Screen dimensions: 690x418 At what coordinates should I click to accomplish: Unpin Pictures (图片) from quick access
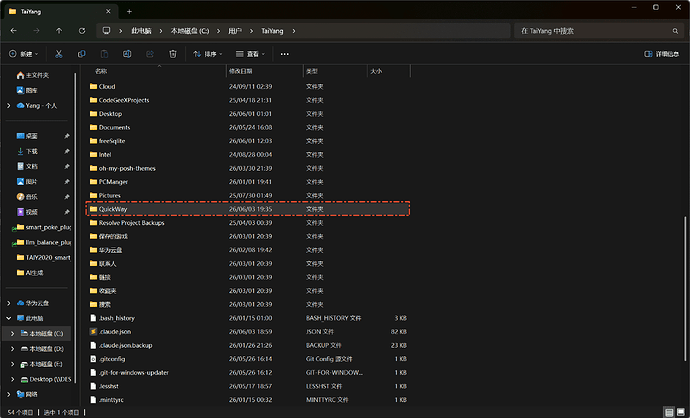click(67, 181)
